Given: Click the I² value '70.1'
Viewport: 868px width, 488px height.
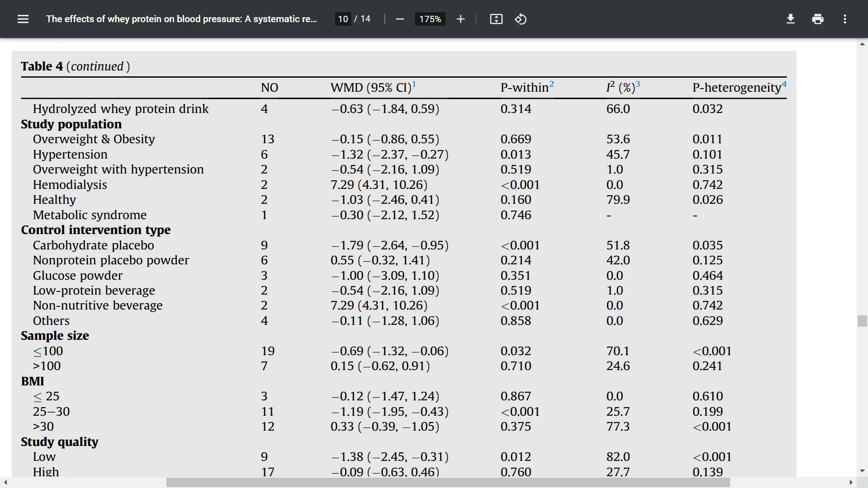Looking at the screenshot, I should point(618,351).
